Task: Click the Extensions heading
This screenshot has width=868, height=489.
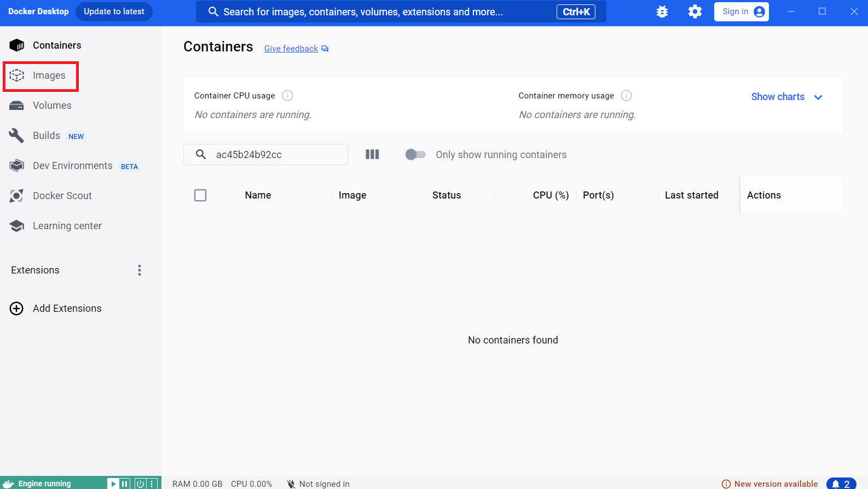Action: point(35,270)
